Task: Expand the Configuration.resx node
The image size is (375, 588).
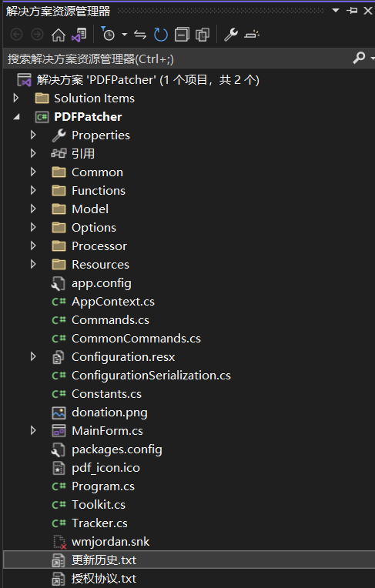Action: coord(33,356)
